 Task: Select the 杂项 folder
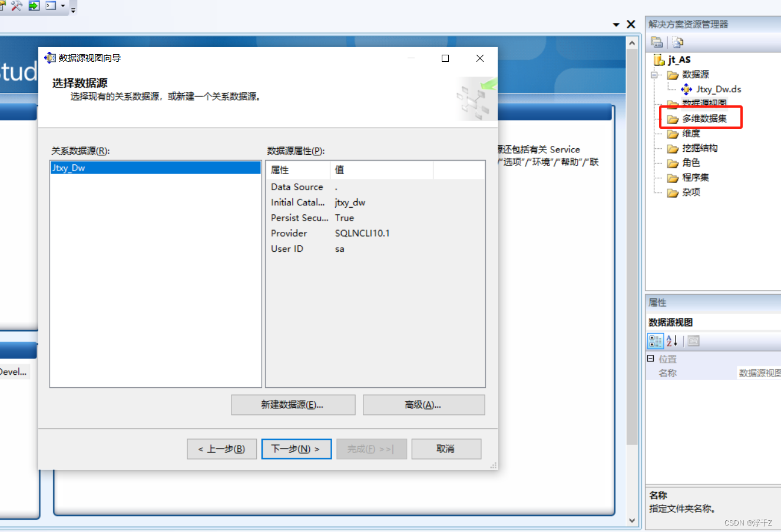(691, 192)
